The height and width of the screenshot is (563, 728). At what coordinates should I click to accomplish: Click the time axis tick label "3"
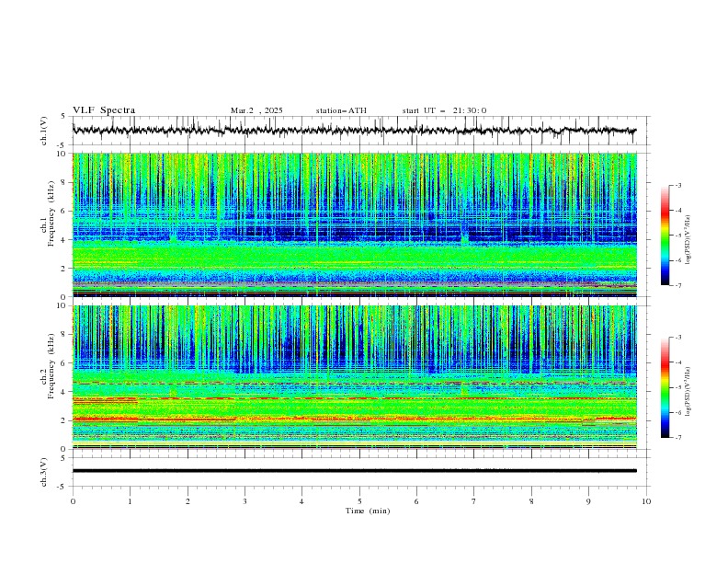245,501
